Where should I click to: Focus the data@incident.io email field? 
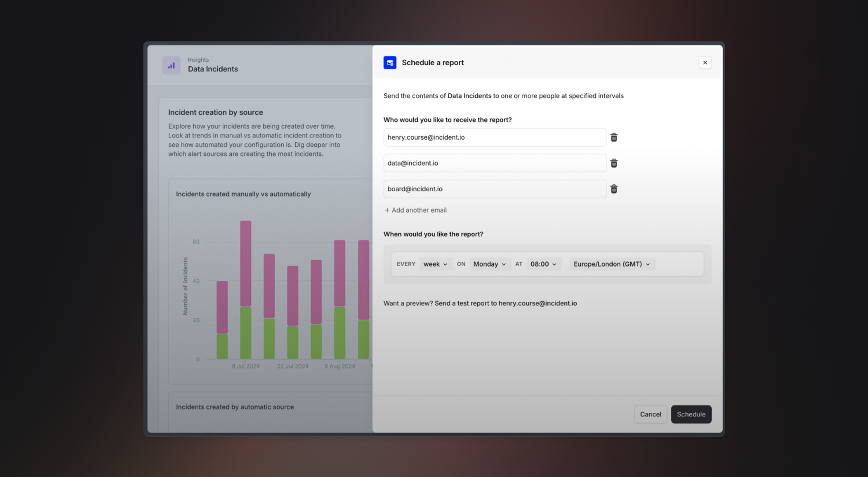[494, 163]
